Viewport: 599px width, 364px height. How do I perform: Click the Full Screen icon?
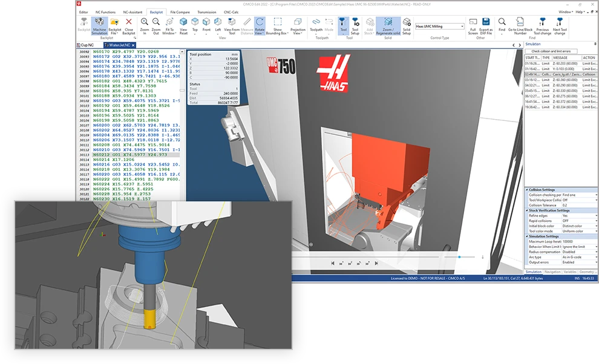473,25
